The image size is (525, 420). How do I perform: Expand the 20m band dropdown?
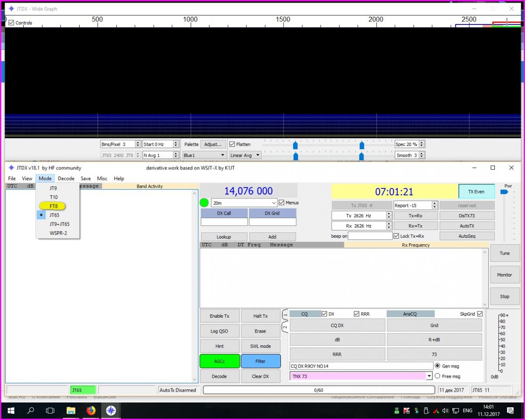tap(274, 203)
